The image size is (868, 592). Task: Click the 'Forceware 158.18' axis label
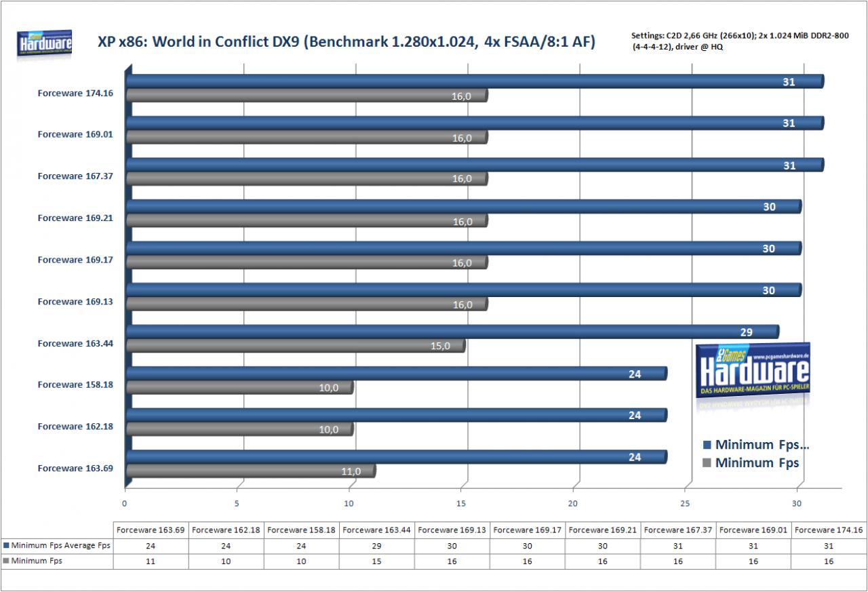75,384
